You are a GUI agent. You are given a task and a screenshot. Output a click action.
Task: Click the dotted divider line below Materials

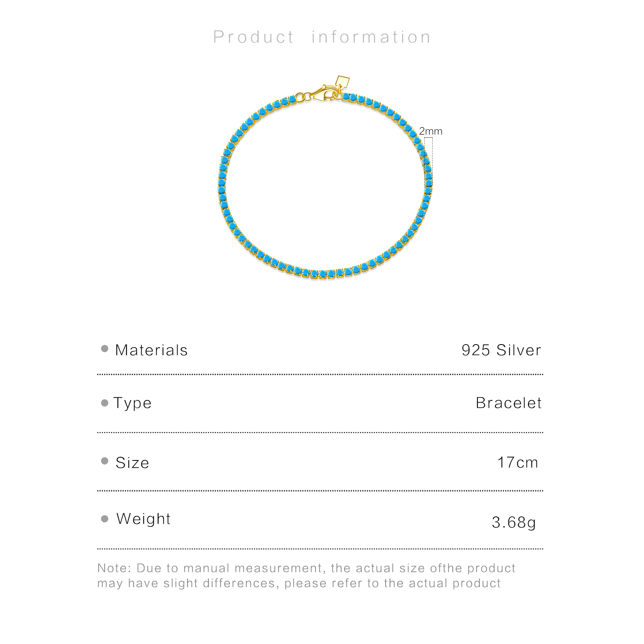[x=320, y=374]
